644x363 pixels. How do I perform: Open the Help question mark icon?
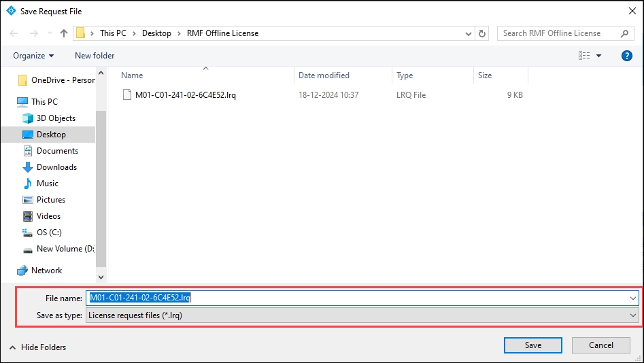point(627,56)
